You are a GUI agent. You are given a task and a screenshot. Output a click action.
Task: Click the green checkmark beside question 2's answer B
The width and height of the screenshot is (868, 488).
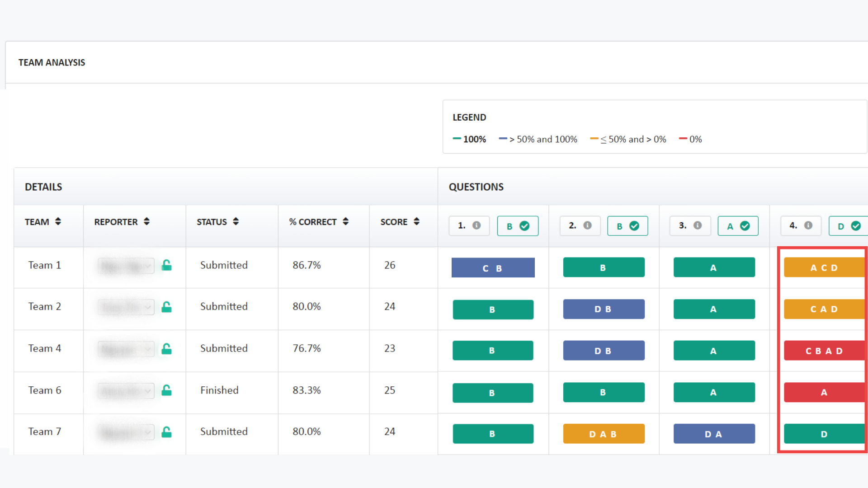coord(635,226)
